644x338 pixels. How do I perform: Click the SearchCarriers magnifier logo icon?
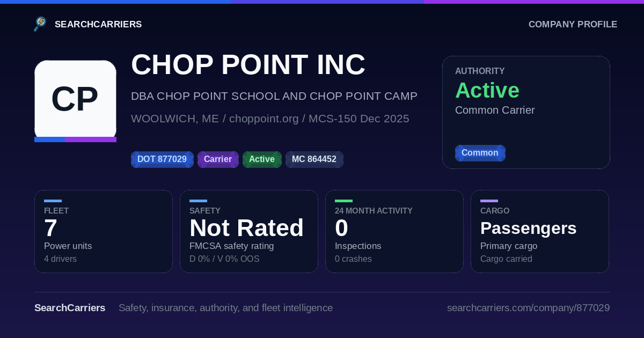(x=40, y=24)
